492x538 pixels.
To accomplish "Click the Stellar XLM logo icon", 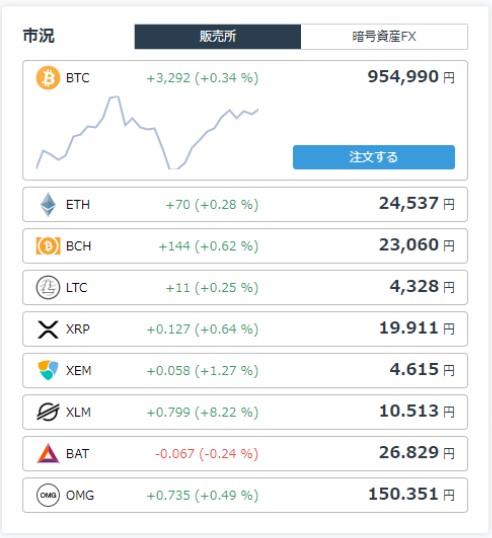I will (48, 412).
